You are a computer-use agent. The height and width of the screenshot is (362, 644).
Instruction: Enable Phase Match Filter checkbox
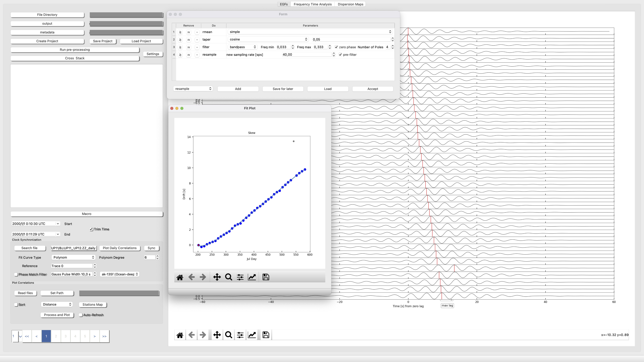coord(16,274)
